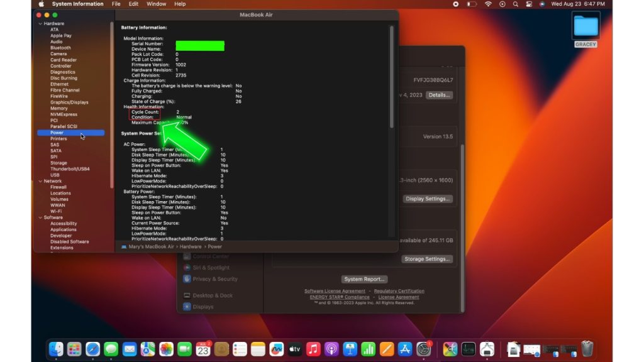The width and height of the screenshot is (644, 362).
Task: Open Music app in the dock
Action: (313, 349)
